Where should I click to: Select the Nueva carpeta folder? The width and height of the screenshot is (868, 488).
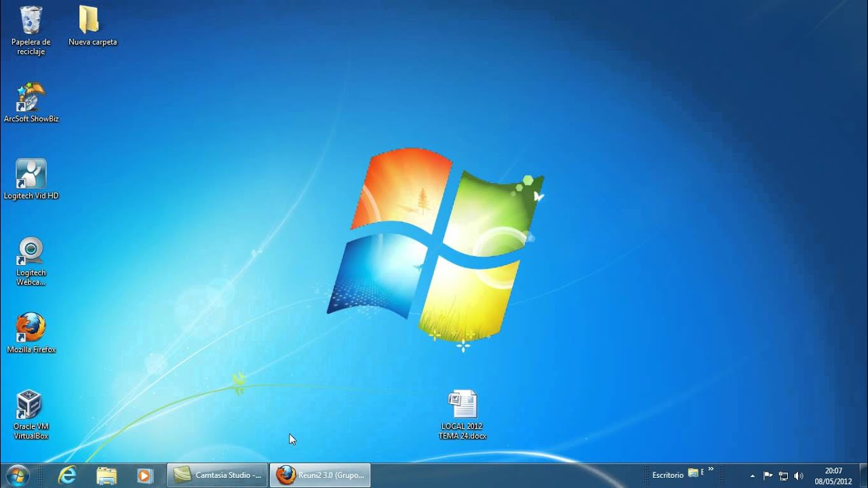(93, 26)
